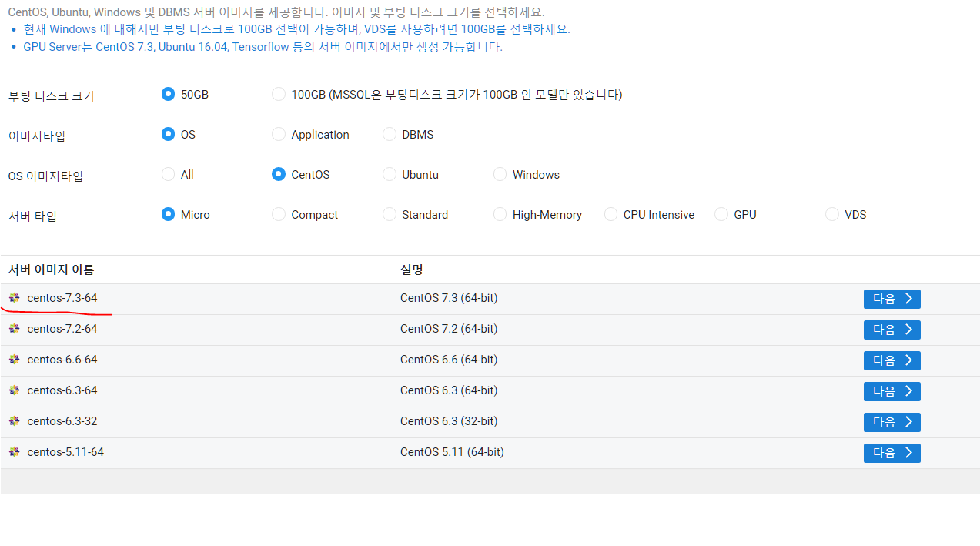Select the Windows OS image type
The width and height of the screenshot is (980, 546).
[500, 174]
